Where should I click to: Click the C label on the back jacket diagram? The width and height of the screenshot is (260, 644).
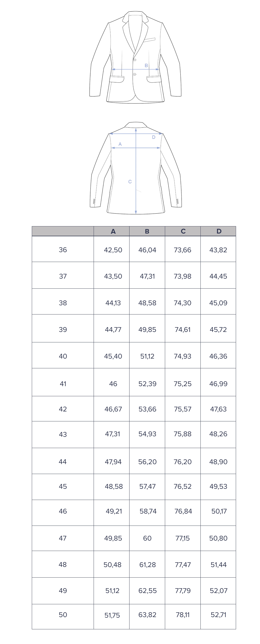coord(130,182)
